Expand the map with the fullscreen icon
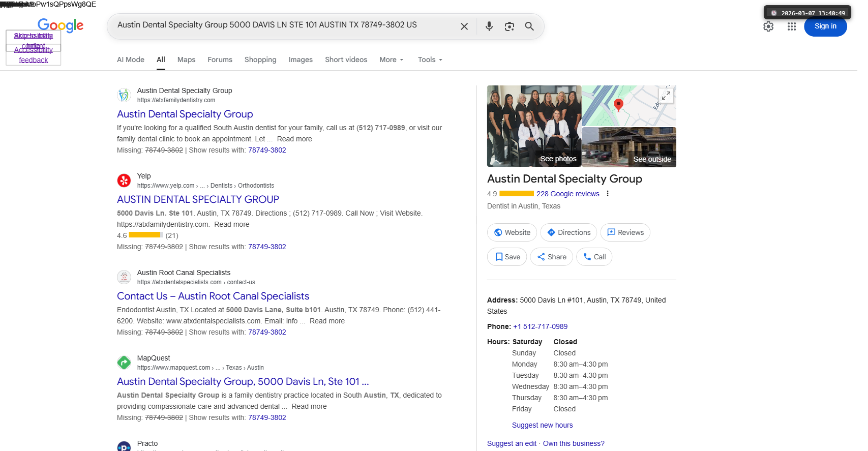868x451 pixels. tap(666, 95)
